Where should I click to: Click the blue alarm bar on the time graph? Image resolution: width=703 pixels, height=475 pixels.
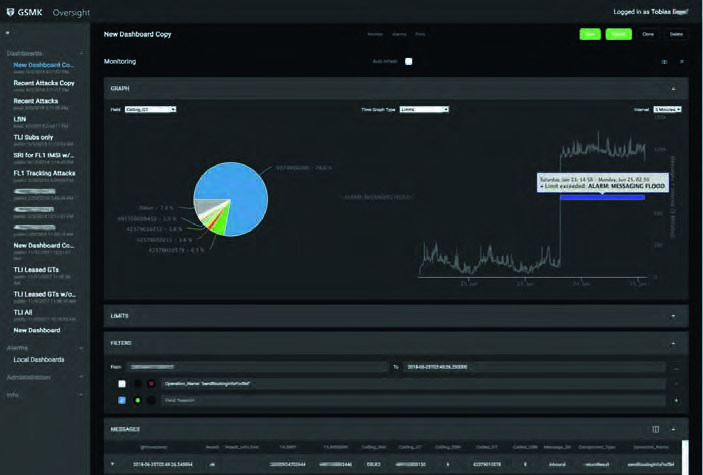click(x=602, y=197)
